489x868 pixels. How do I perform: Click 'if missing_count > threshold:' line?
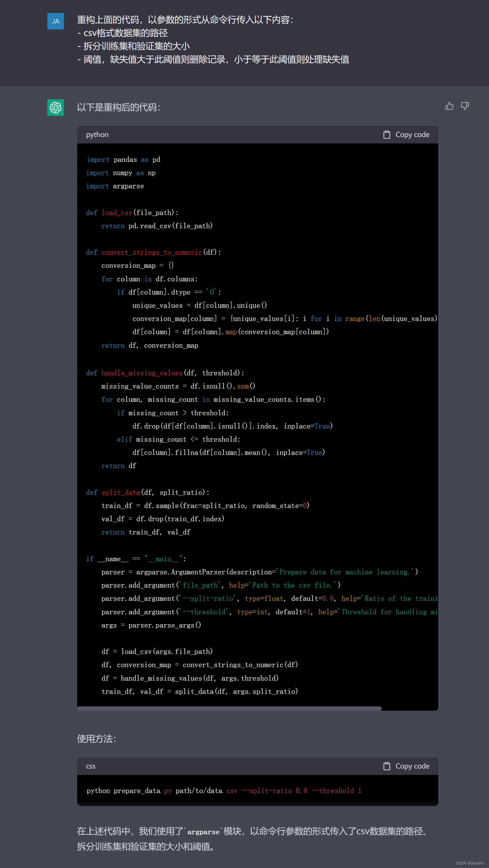173,413
